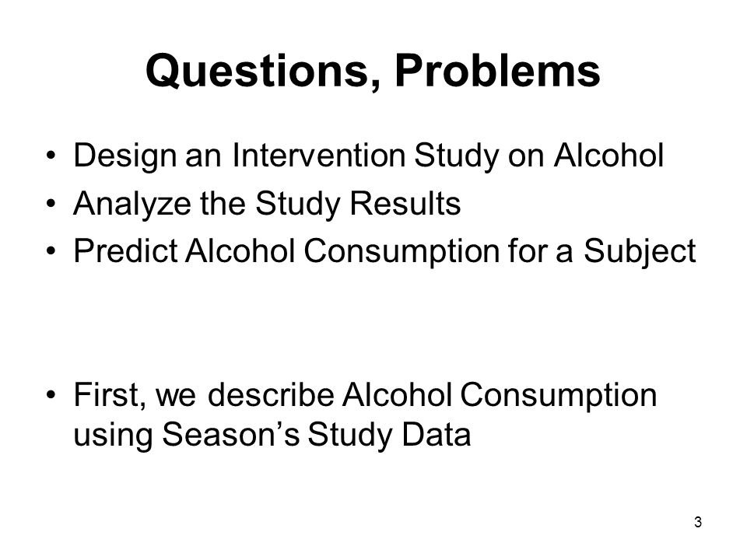Click the bullet Analyze the Study Results

tap(267, 204)
